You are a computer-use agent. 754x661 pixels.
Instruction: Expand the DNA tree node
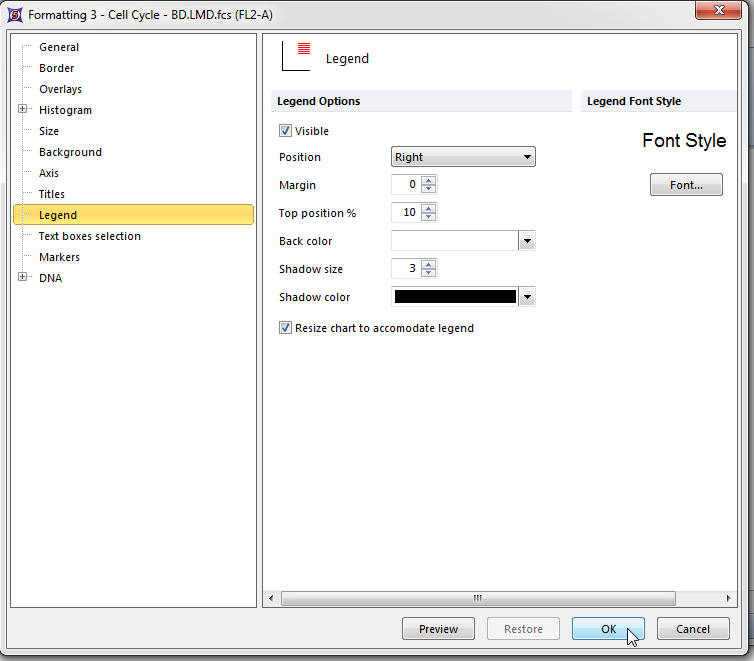23,278
